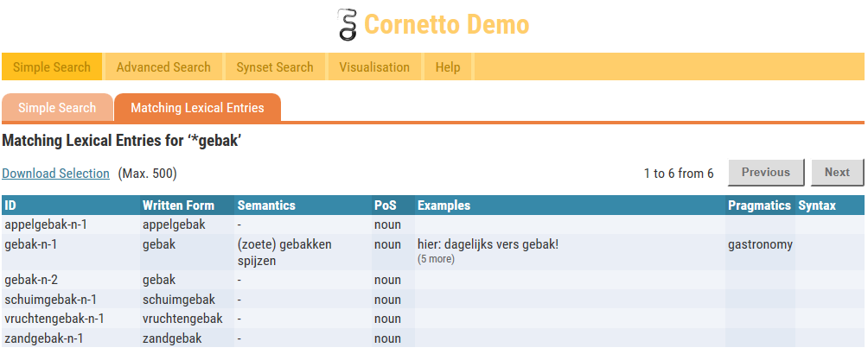Go to Synset Search in menu bar

tap(275, 67)
